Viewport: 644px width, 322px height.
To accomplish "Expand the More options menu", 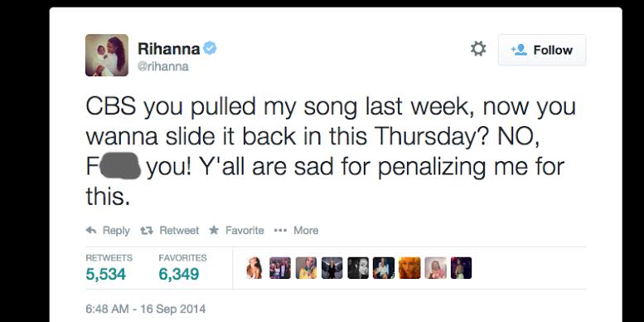I will (x=296, y=230).
